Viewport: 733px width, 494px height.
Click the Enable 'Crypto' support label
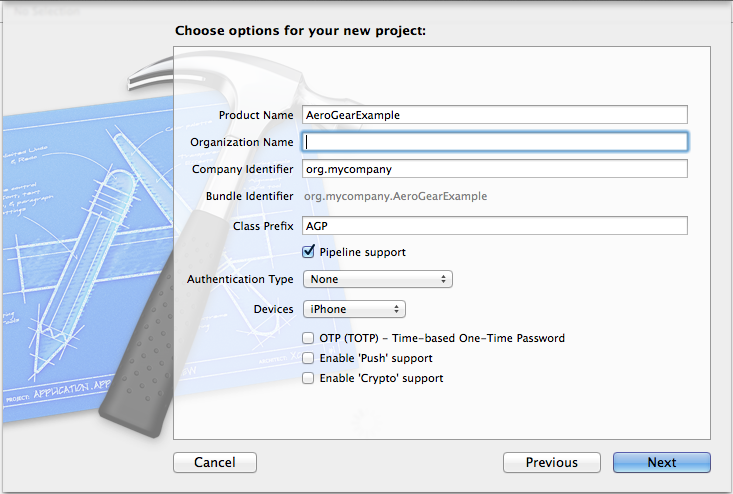pyautogui.click(x=381, y=378)
